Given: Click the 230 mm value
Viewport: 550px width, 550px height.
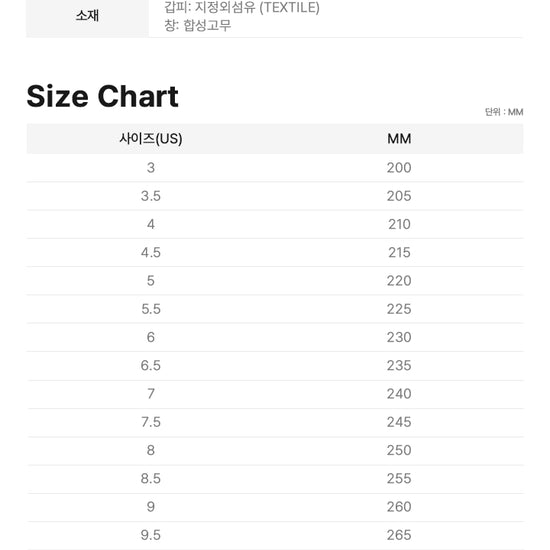Looking at the screenshot, I should 399,337.
